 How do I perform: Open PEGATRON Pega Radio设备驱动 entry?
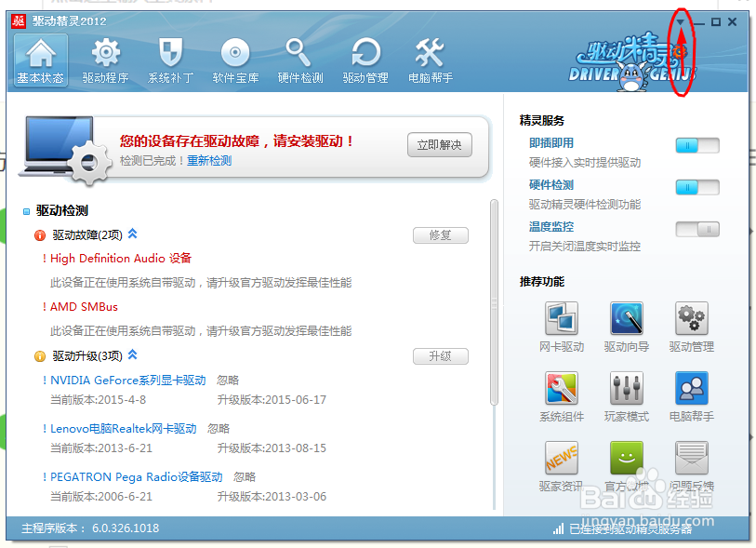click(137, 477)
